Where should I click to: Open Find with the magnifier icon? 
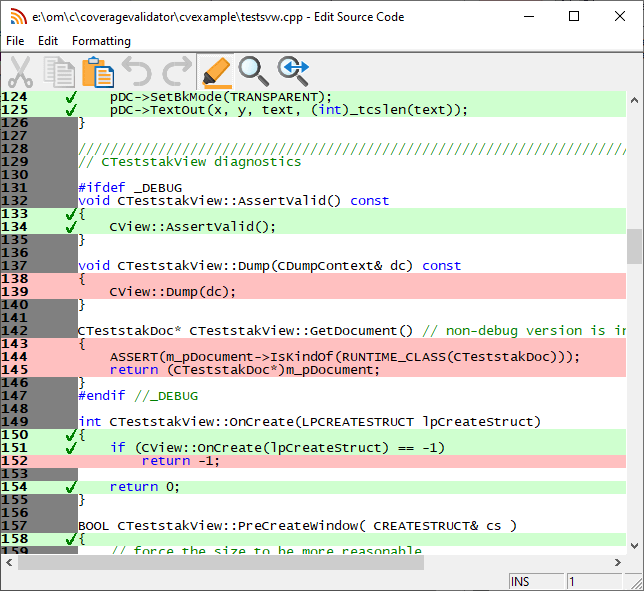click(x=253, y=71)
